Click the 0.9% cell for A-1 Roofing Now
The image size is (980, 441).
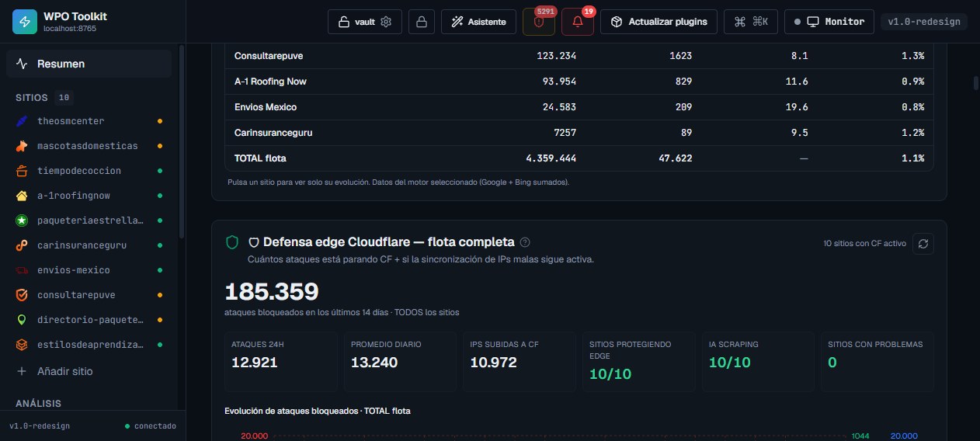[x=912, y=82]
